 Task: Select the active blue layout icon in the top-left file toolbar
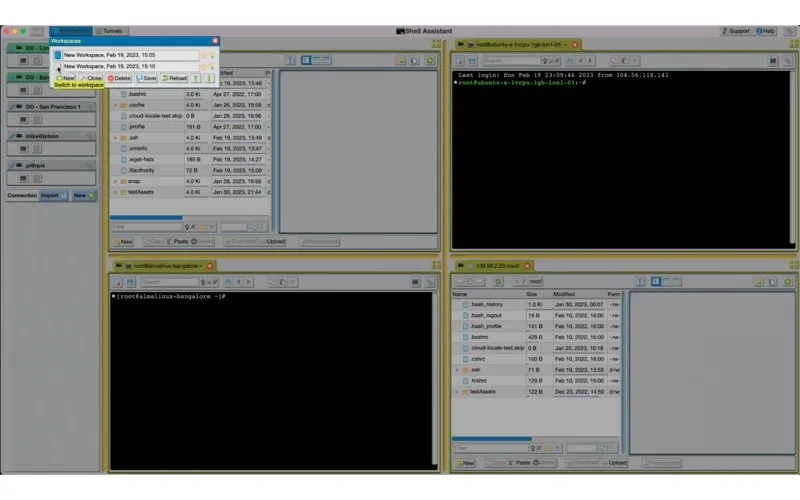coord(306,60)
